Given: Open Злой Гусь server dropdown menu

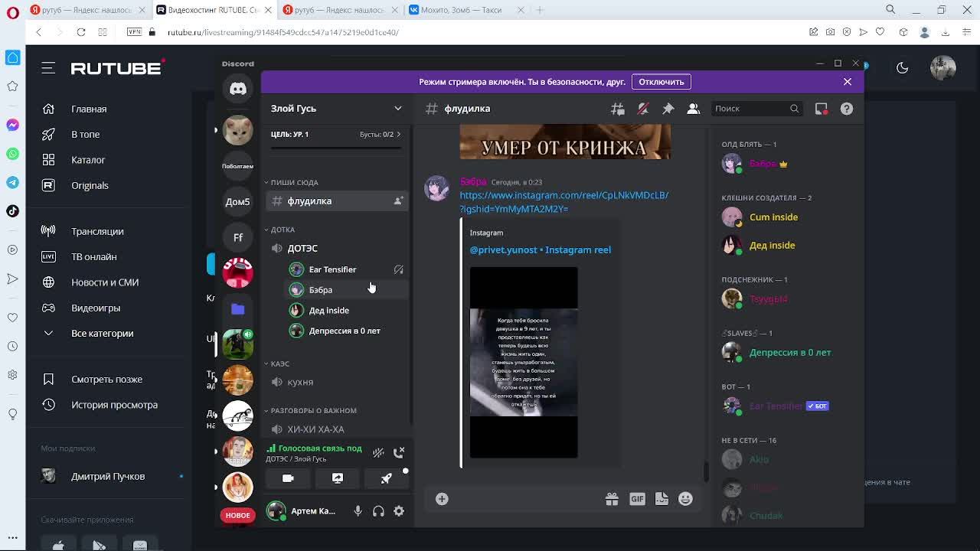Looking at the screenshot, I should 336,109.
